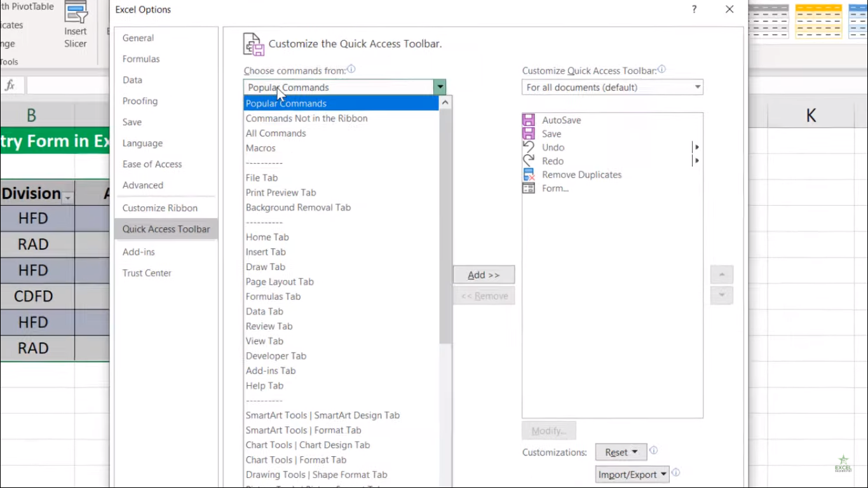Select Print Preview Tab option
The height and width of the screenshot is (488, 868).
pyautogui.click(x=341, y=193)
